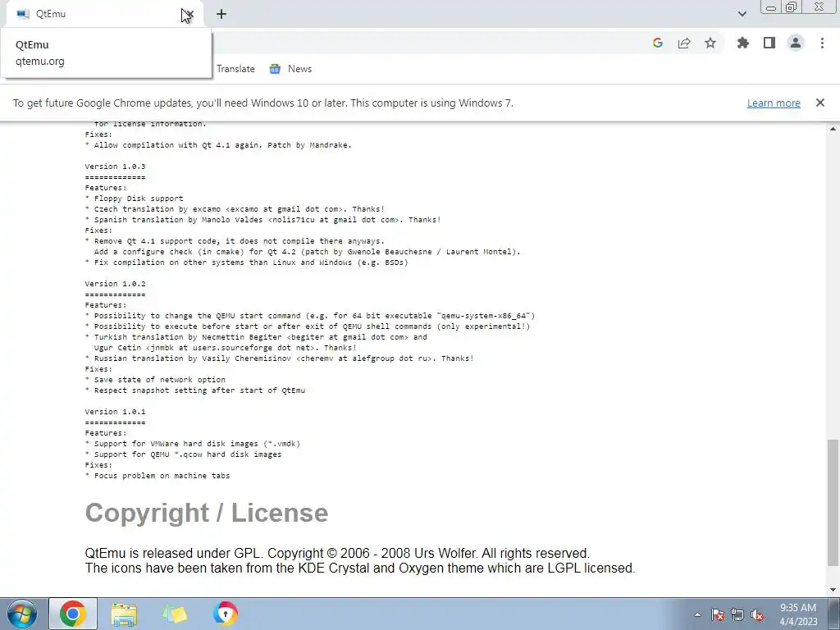
Task: Click the Google search icon in the address bar
Action: [658, 43]
